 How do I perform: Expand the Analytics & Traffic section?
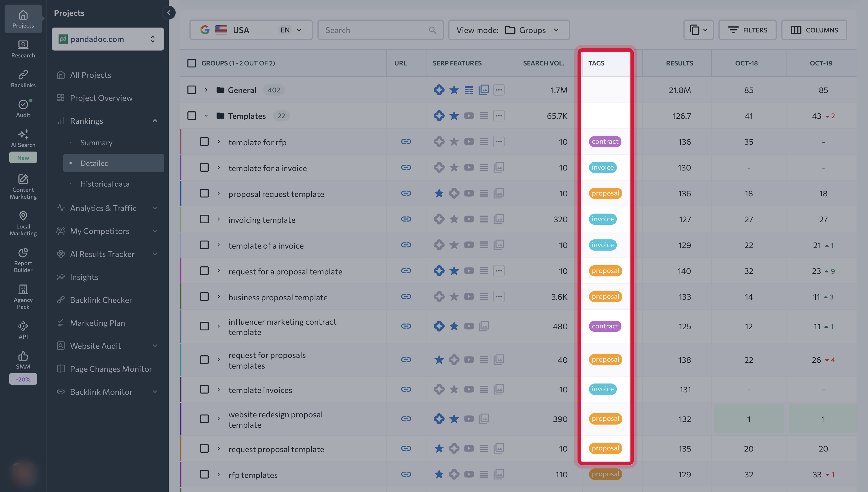pos(155,208)
